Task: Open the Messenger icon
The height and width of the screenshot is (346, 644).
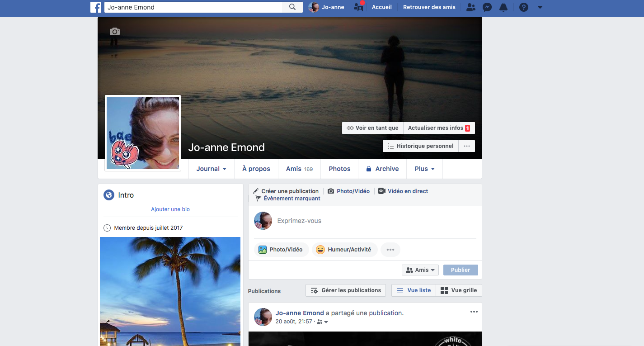Action: tap(487, 7)
